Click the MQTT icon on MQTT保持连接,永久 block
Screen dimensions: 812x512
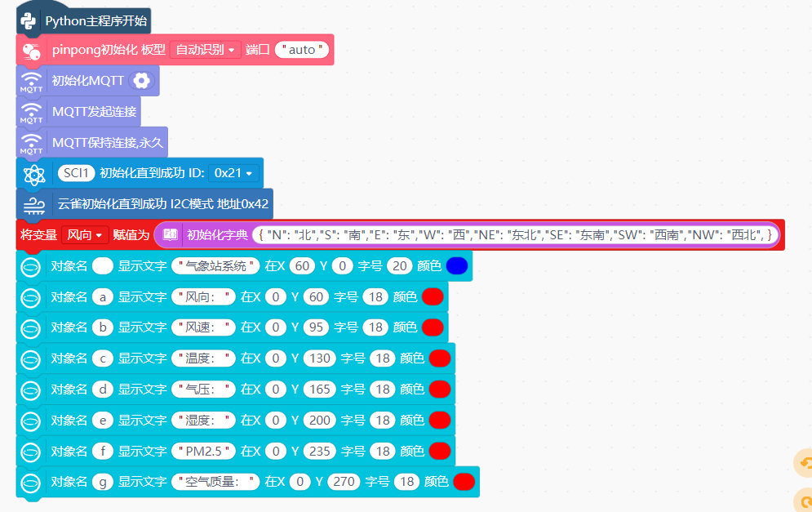pyautogui.click(x=31, y=143)
